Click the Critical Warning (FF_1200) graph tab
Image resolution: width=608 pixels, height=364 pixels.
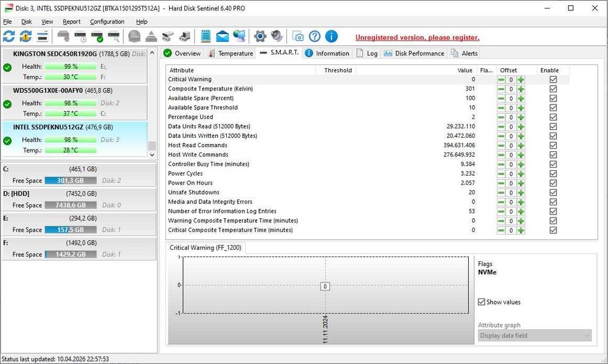click(206, 248)
